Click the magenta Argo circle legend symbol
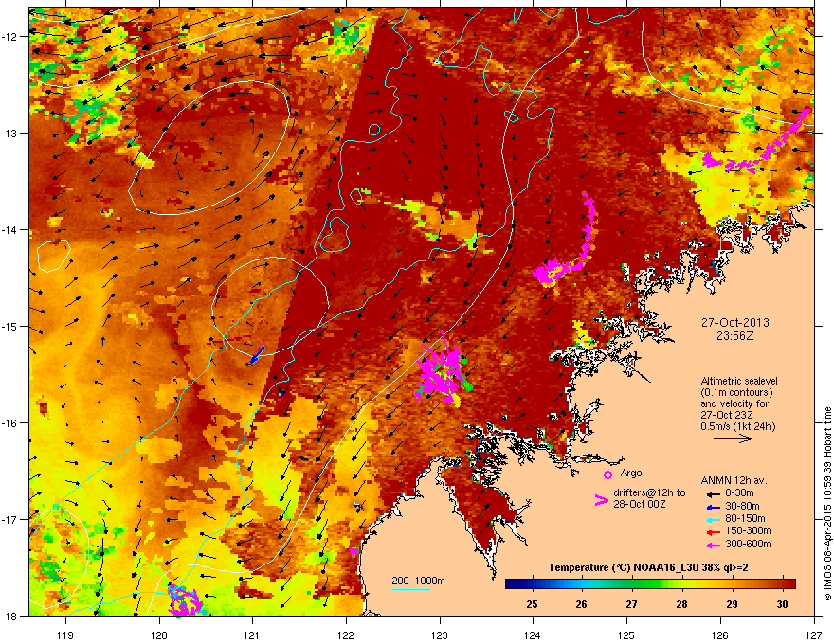The height and width of the screenshot is (644, 834). coord(607,474)
